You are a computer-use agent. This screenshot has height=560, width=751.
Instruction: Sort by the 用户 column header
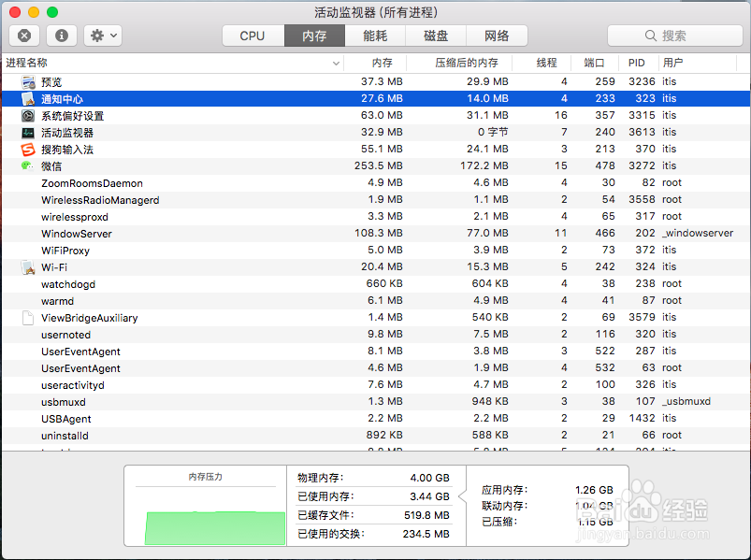click(697, 63)
